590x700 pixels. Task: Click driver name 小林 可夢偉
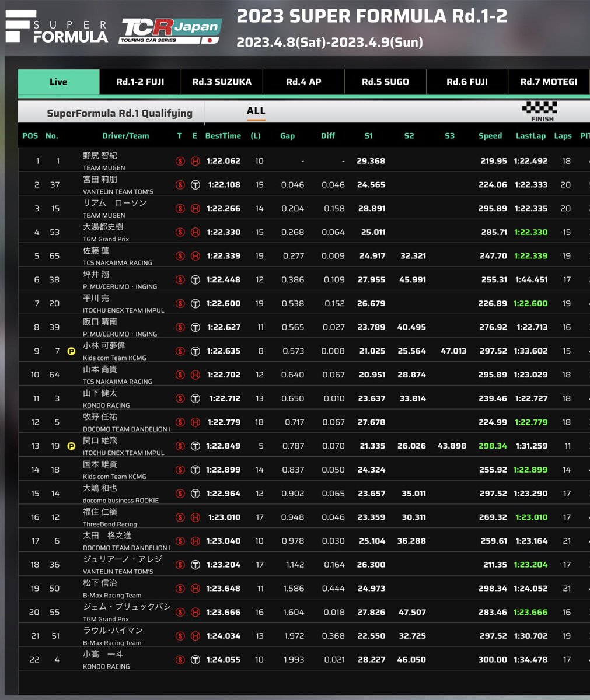[x=104, y=346]
